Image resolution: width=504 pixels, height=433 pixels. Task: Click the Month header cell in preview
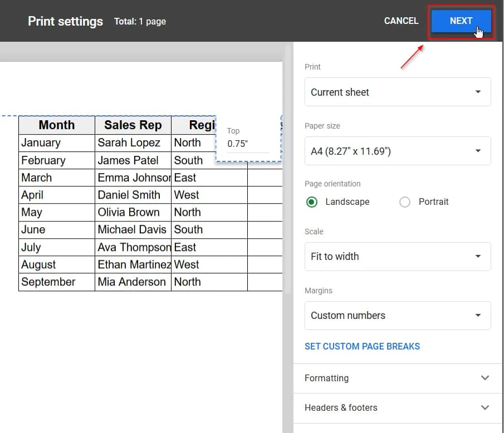click(57, 125)
